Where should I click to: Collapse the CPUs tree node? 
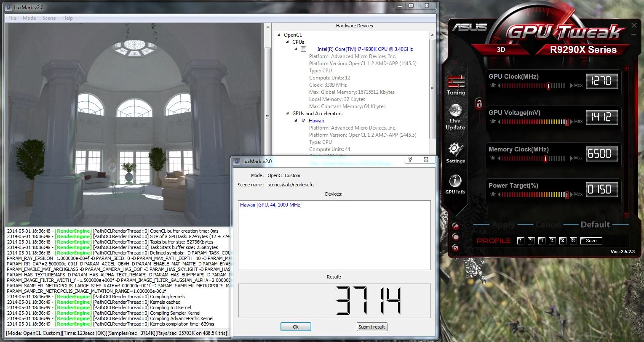(x=288, y=42)
